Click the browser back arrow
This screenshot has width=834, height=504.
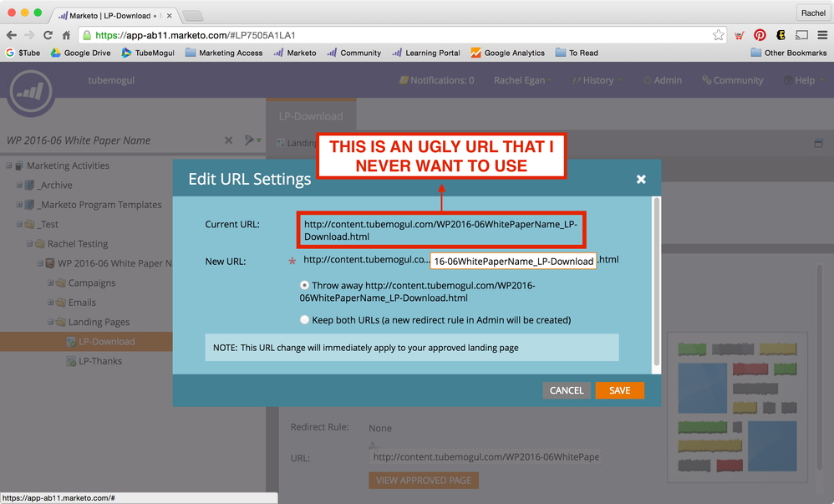(11, 35)
